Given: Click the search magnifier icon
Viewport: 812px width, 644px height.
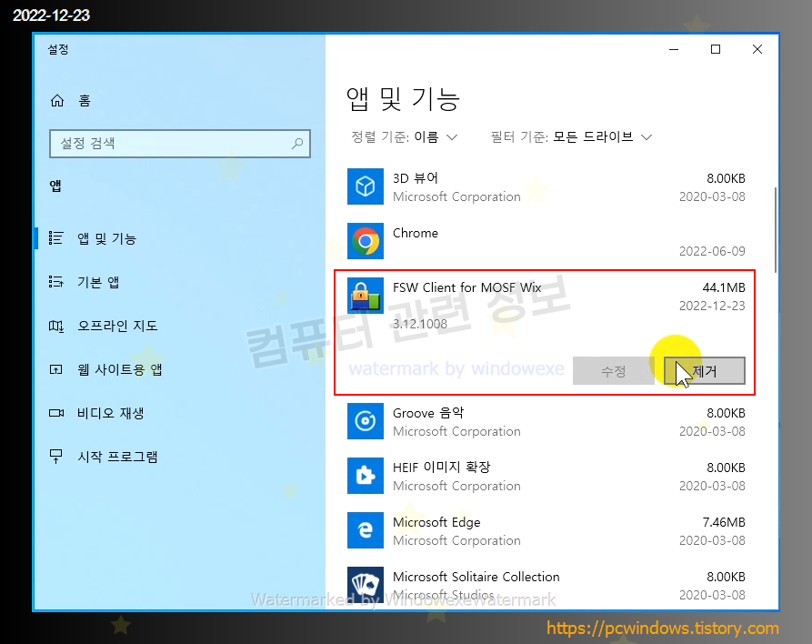Looking at the screenshot, I should coord(297,144).
